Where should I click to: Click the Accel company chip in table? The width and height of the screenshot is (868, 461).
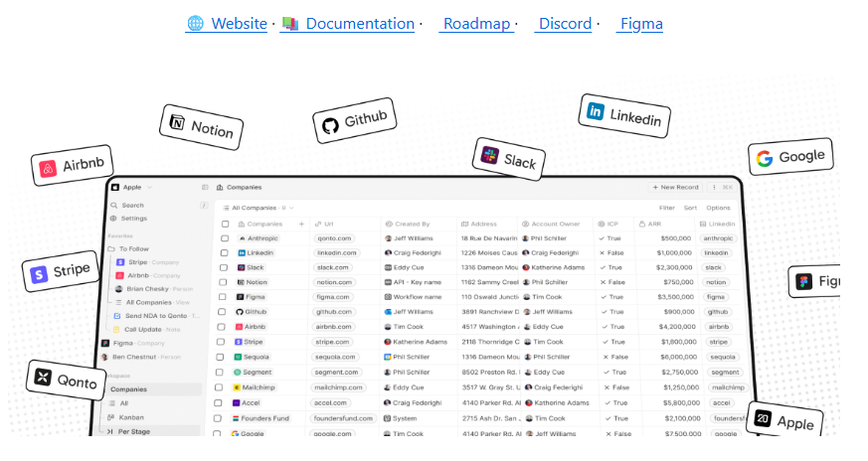247,403
